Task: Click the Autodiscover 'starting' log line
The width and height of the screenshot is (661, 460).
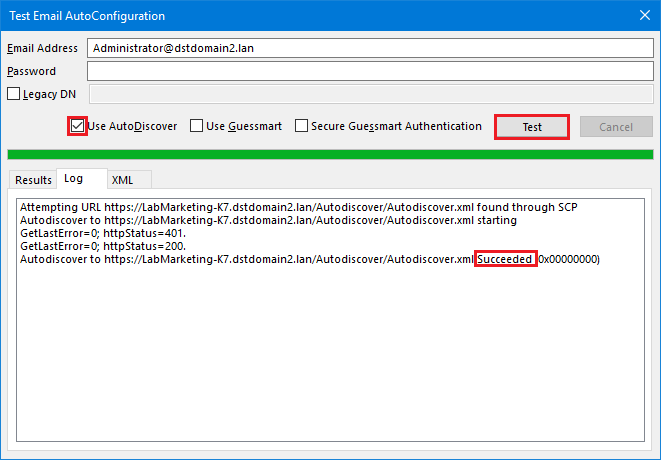Action: [268, 221]
